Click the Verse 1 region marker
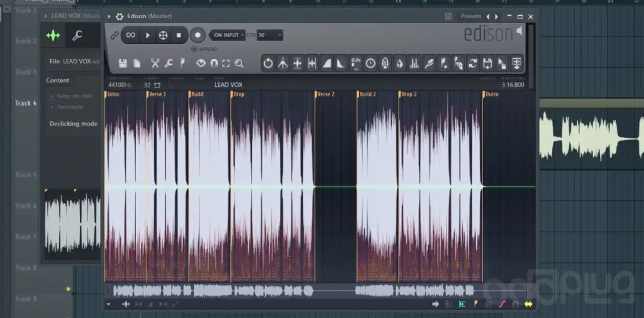Screen dimensions: 644x318 tap(157, 94)
